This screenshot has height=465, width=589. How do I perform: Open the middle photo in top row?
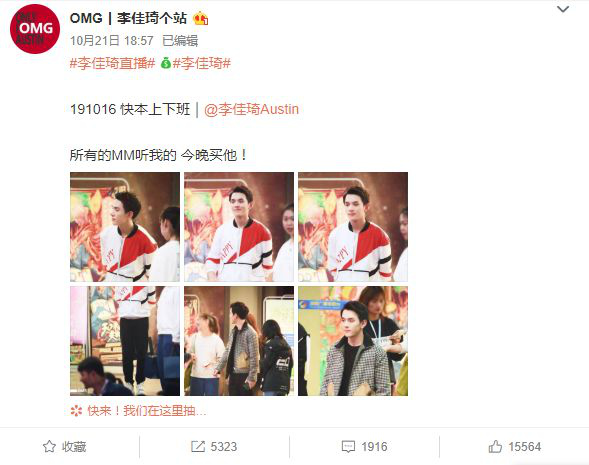(x=239, y=227)
